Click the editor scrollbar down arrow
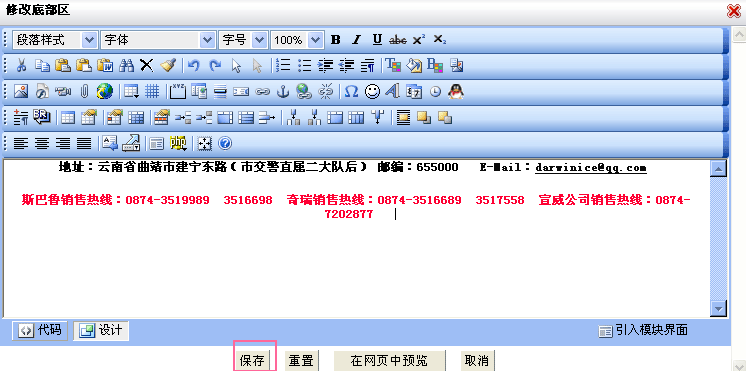This screenshot has height=371, width=746. [x=718, y=308]
